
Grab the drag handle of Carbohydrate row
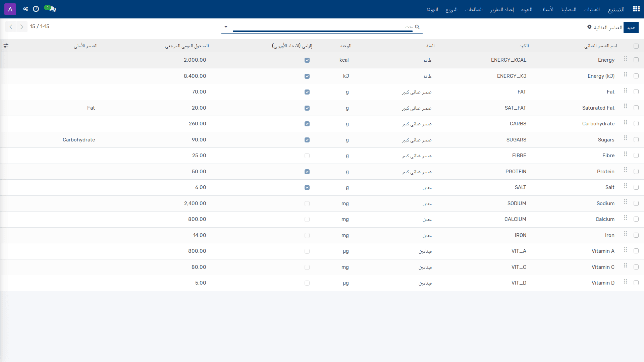pos(626,122)
